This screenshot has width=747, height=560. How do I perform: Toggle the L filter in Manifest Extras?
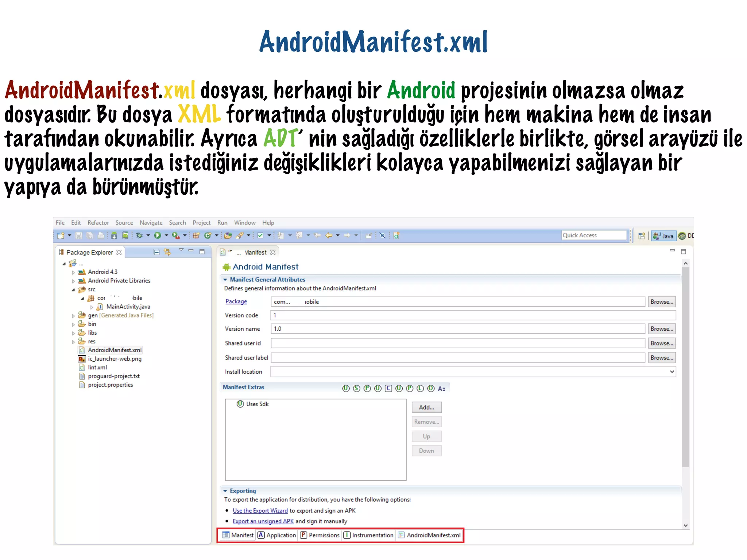420,389
